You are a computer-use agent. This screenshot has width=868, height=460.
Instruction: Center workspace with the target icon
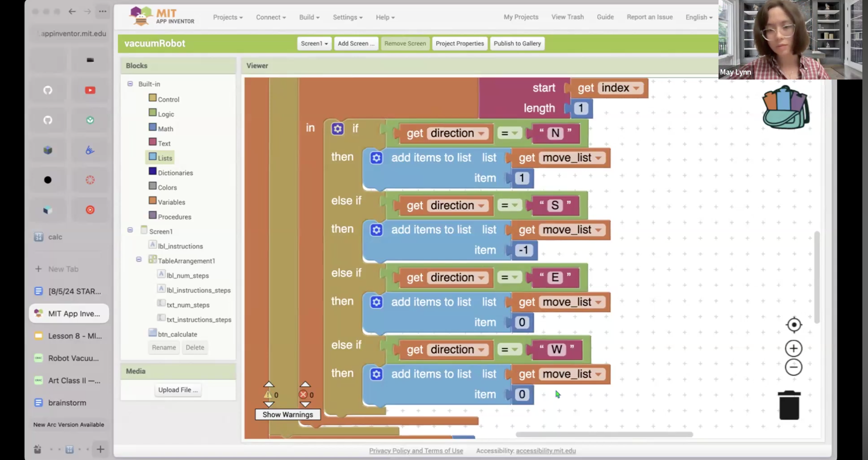[794, 325]
